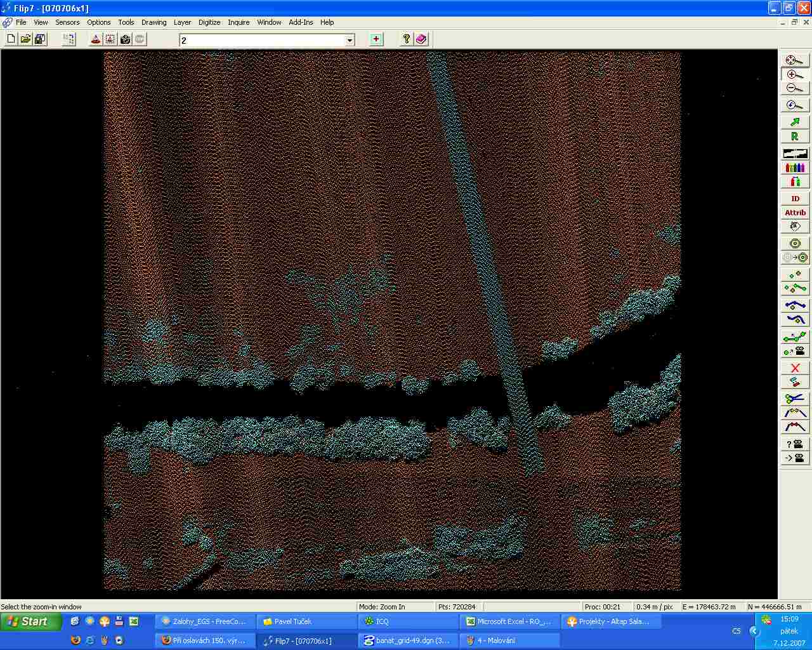Open the Sensors menu
The height and width of the screenshot is (650, 812).
67,22
